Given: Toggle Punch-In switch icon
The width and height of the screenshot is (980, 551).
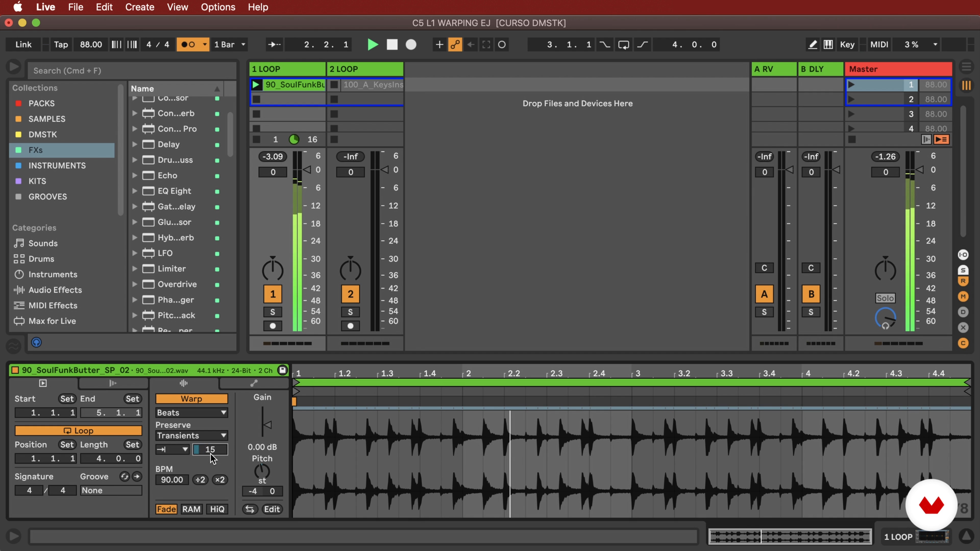Looking at the screenshot, I should [x=605, y=44].
